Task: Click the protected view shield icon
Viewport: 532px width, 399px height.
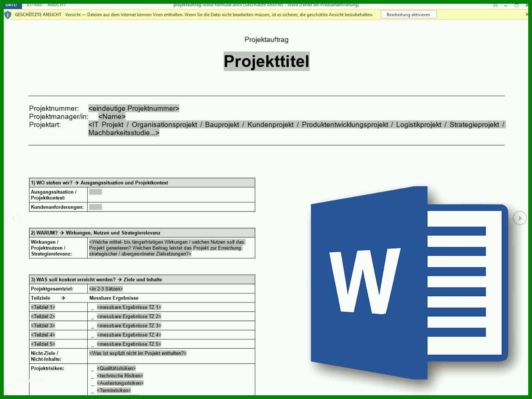Action: pos(8,15)
